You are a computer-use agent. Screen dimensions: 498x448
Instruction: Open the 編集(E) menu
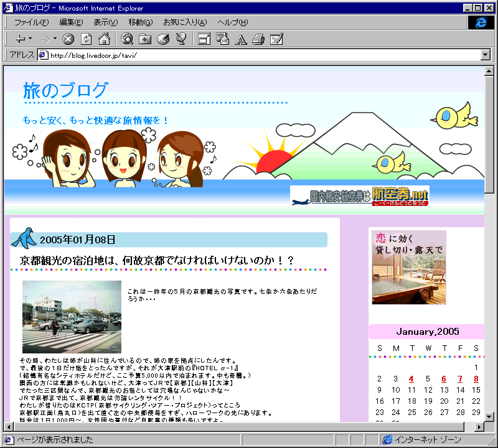pyautogui.click(x=71, y=22)
